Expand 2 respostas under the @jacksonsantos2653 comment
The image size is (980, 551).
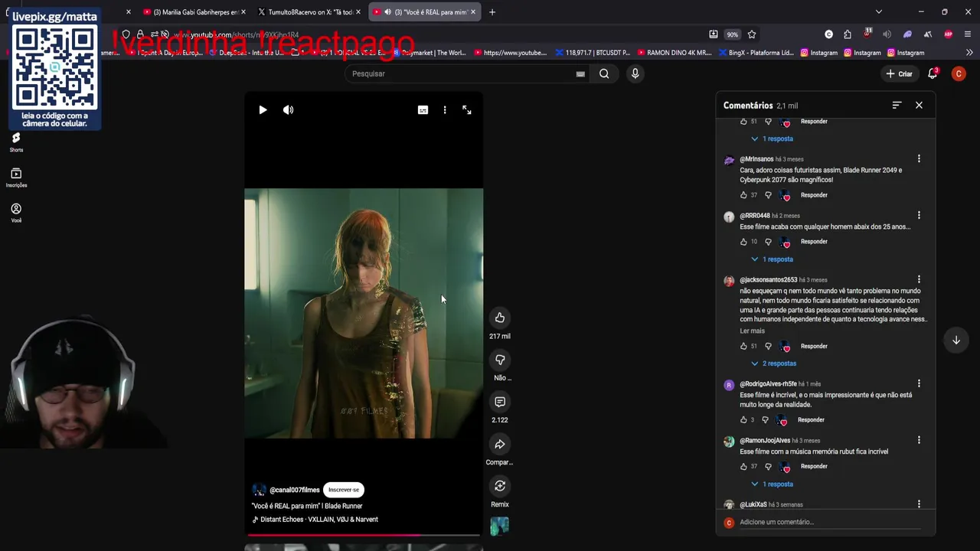[x=773, y=364]
